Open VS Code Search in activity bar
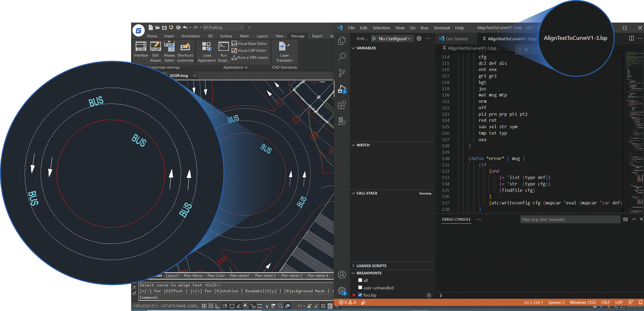The width and height of the screenshot is (644, 311). tap(342, 57)
